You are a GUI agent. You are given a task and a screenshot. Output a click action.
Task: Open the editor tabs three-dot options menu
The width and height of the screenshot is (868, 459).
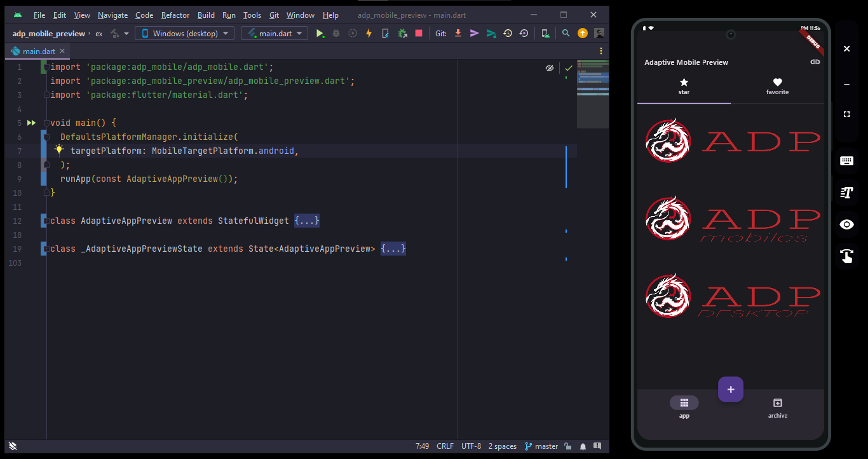point(601,51)
